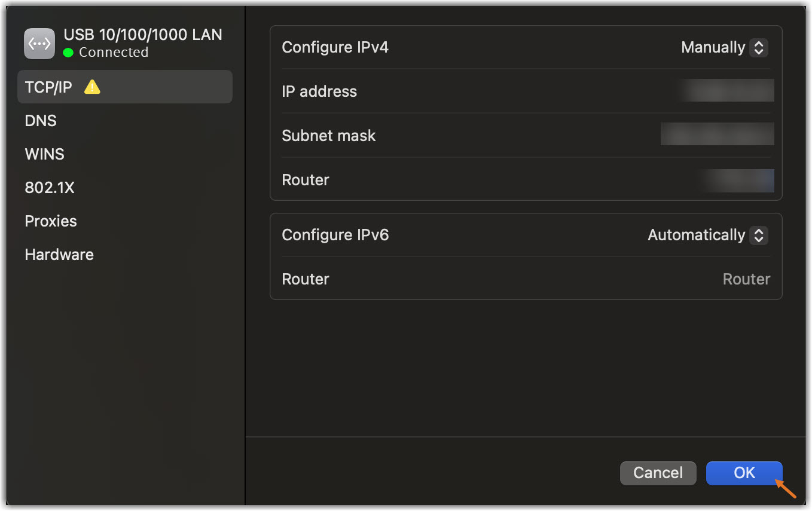Select the TCP/IP sidebar tab
This screenshot has height=511, width=812.
click(x=49, y=87)
